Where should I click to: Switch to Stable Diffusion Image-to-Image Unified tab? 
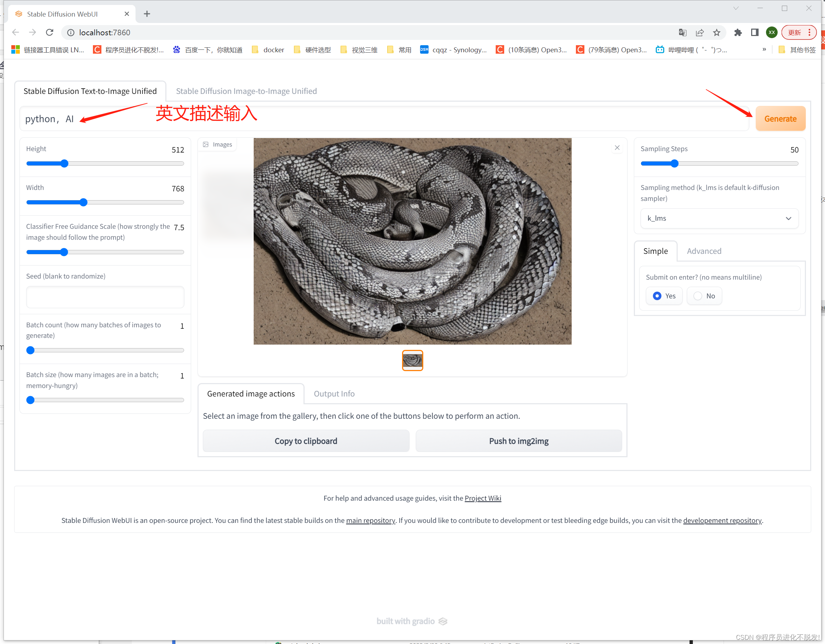(x=246, y=91)
